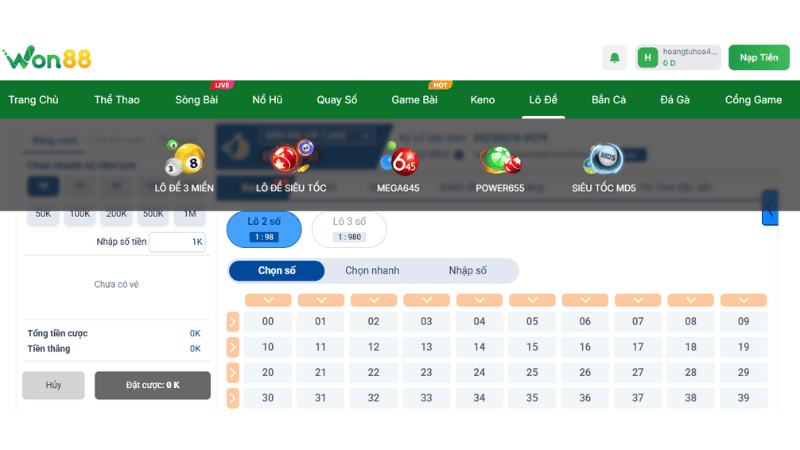Select column above number 00
This screenshot has width=800, height=450.
pos(268,300)
